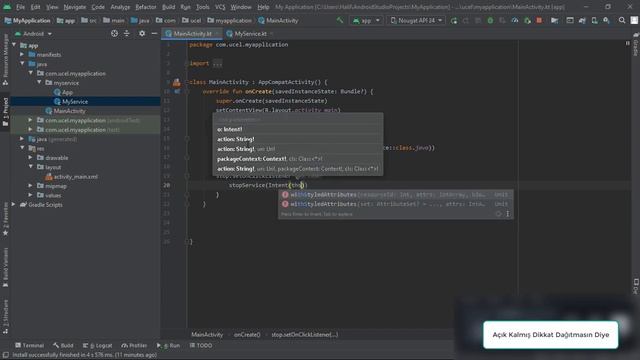Screen dimensions: 640x360
Task: Select activity_main.xml in project tree
Action: pos(76,177)
